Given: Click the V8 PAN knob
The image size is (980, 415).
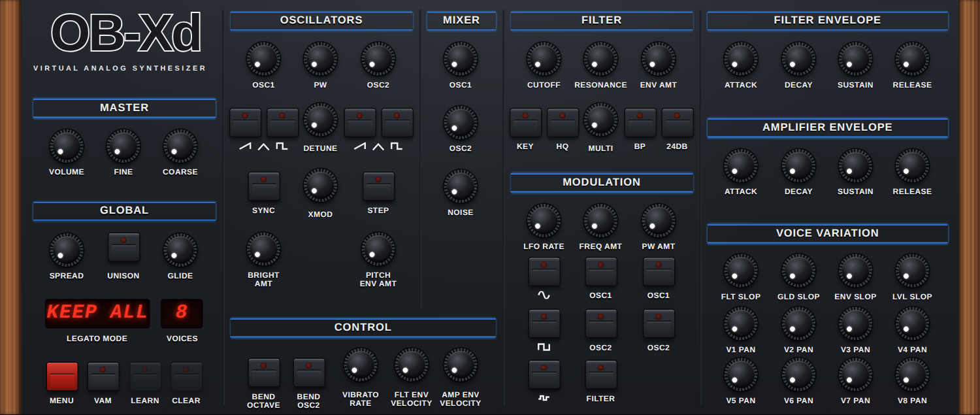Looking at the screenshot, I should click(912, 374).
